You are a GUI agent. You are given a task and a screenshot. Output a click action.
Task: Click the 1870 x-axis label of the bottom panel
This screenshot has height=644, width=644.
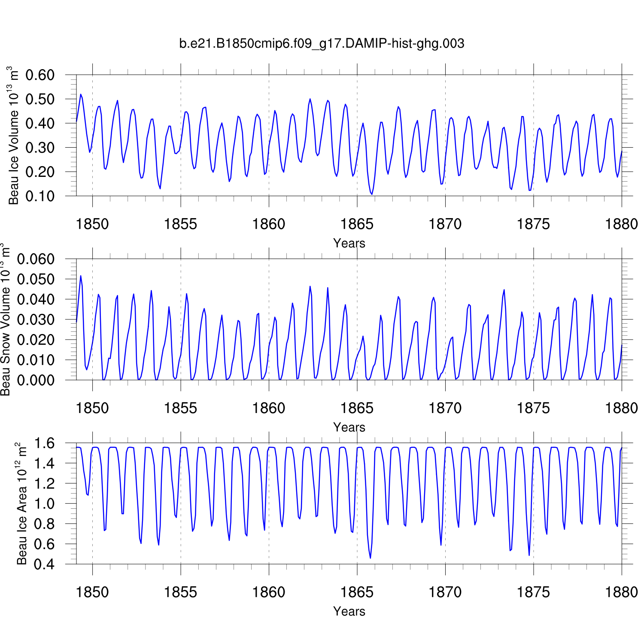(x=445, y=592)
